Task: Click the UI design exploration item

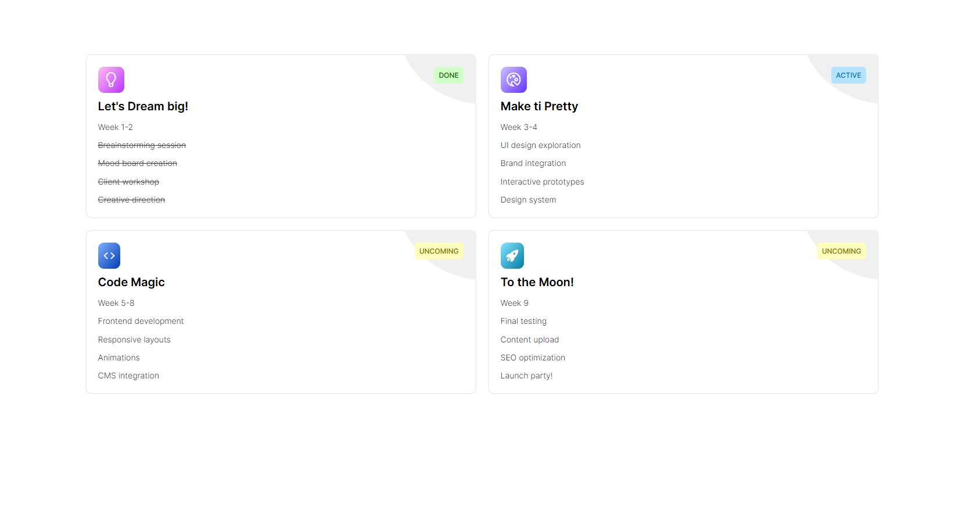Action: click(540, 145)
